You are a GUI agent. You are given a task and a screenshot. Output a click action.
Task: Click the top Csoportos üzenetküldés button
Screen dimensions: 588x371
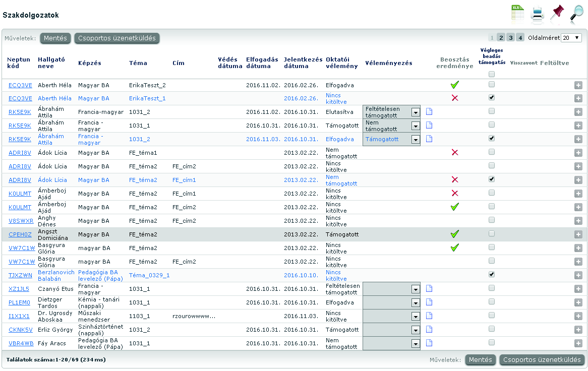click(x=116, y=38)
